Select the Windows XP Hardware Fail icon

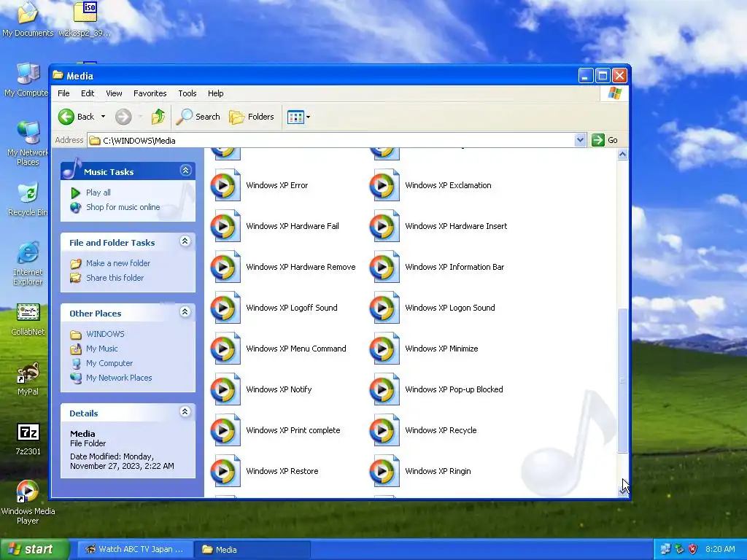pos(225,226)
